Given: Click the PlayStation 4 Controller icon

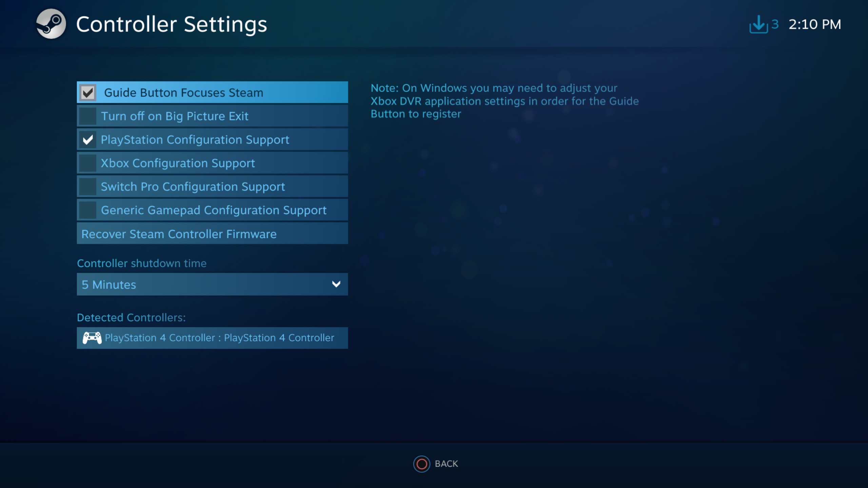Looking at the screenshot, I should (92, 338).
